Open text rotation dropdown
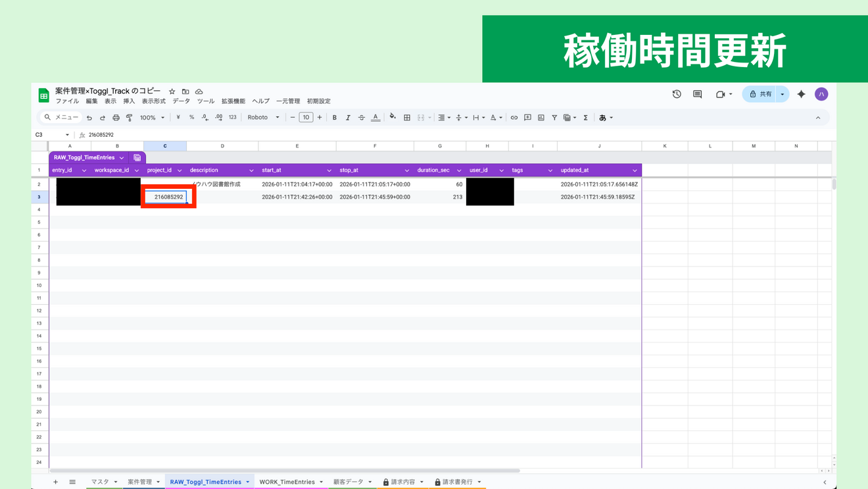 tap(496, 118)
